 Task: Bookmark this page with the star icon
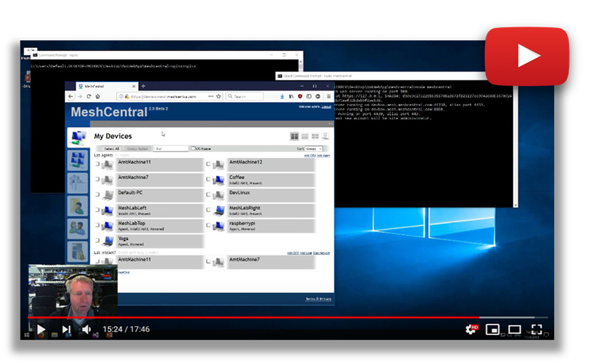[219, 96]
